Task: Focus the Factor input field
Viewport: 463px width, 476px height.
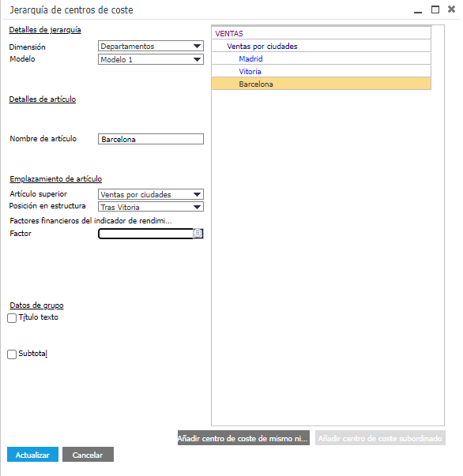Action: [146, 234]
